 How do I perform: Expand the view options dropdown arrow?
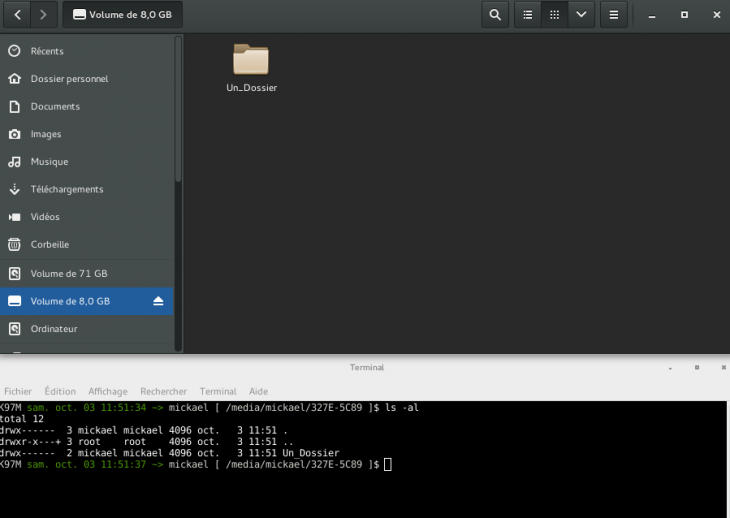tap(581, 15)
